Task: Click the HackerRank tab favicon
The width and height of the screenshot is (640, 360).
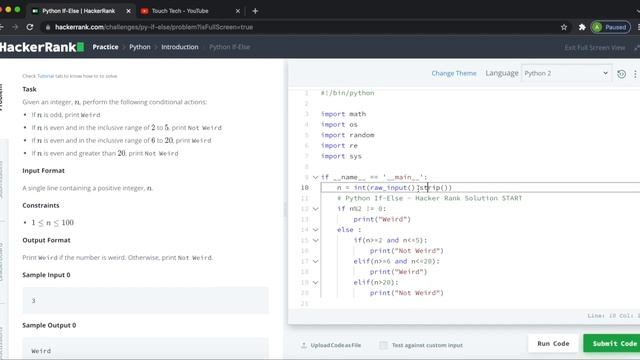Action: [x=35, y=11]
